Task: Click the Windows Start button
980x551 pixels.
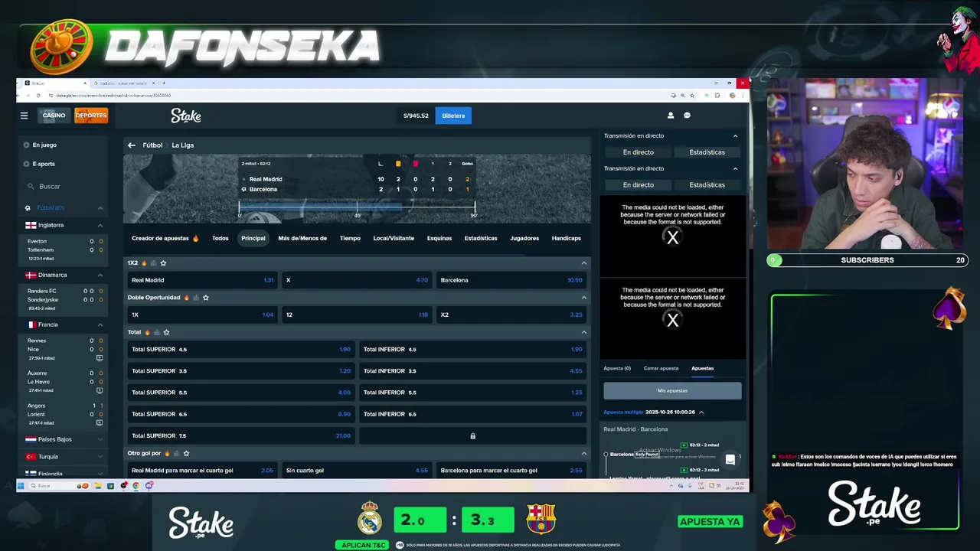Action: (x=21, y=485)
